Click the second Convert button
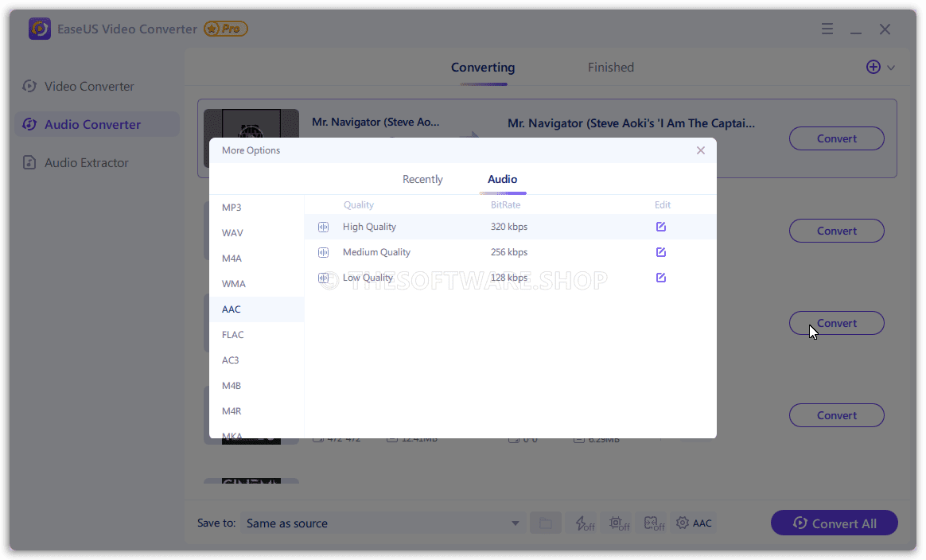The height and width of the screenshot is (560, 926). [x=836, y=231]
